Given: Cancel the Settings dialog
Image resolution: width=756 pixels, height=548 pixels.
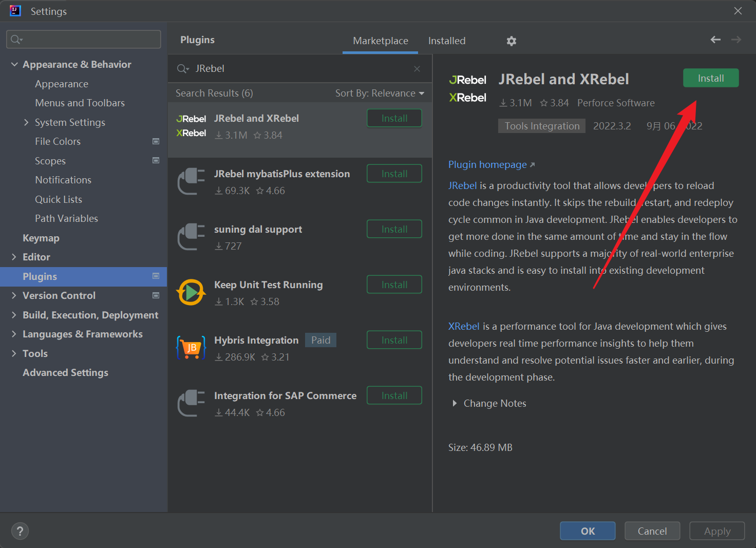Looking at the screenshot, I should [x=652, y=531].
